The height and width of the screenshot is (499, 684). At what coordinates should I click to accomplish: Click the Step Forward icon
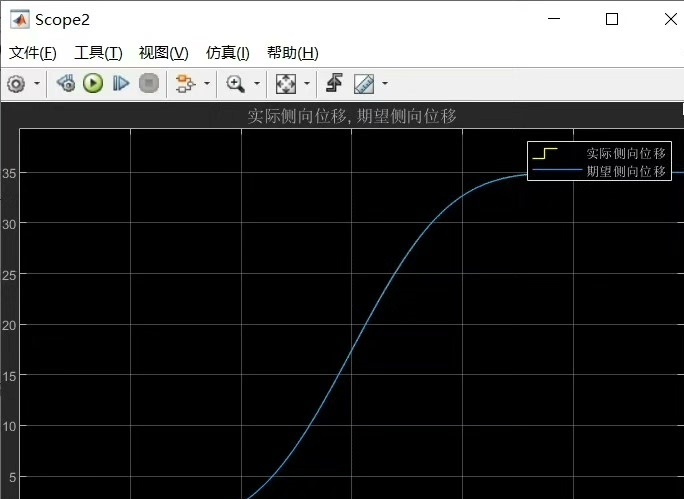(121, 83)
